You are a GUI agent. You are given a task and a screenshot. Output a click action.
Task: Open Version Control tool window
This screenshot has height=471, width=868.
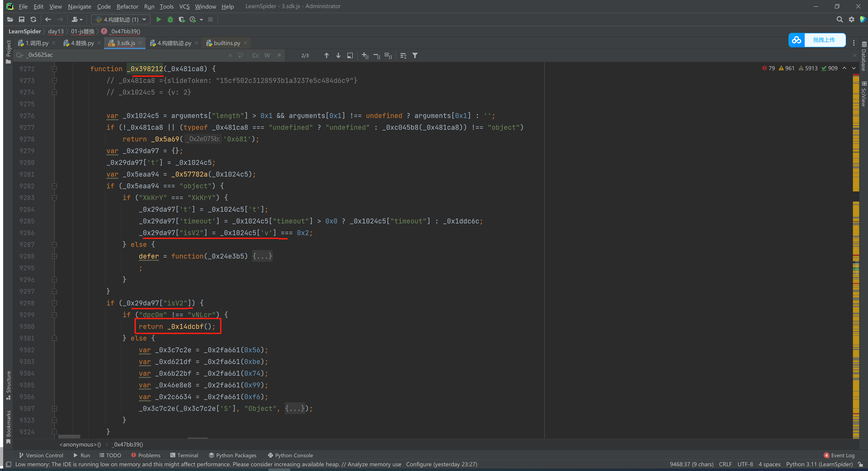click(x=41, y=455)
